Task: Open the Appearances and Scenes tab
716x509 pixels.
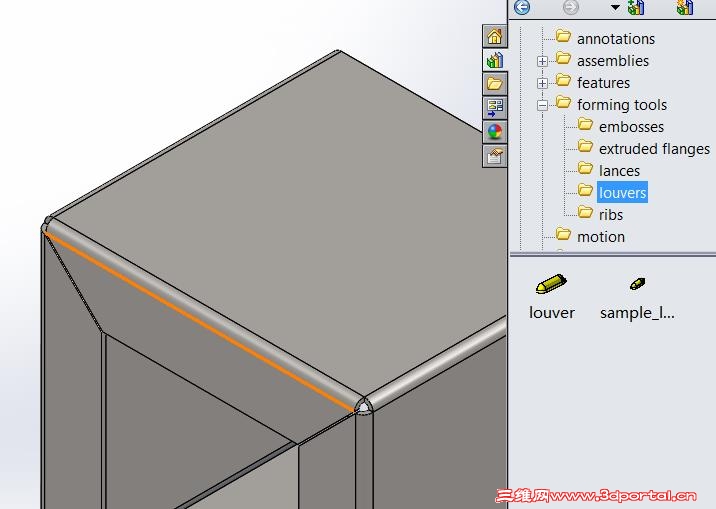Action: click(495, 131)
